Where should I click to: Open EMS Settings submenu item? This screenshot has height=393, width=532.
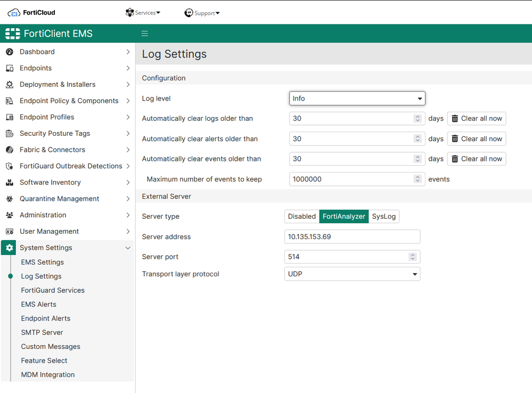[43, 263]
